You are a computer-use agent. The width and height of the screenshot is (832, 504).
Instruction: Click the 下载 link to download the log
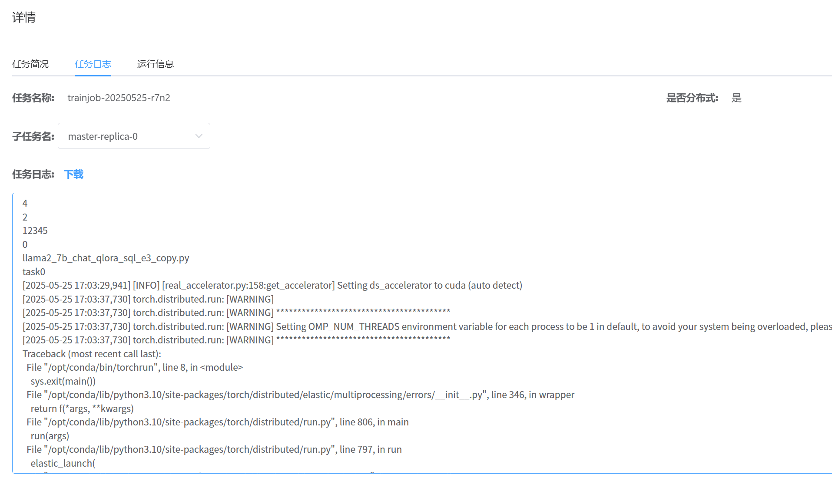(73, 175)
